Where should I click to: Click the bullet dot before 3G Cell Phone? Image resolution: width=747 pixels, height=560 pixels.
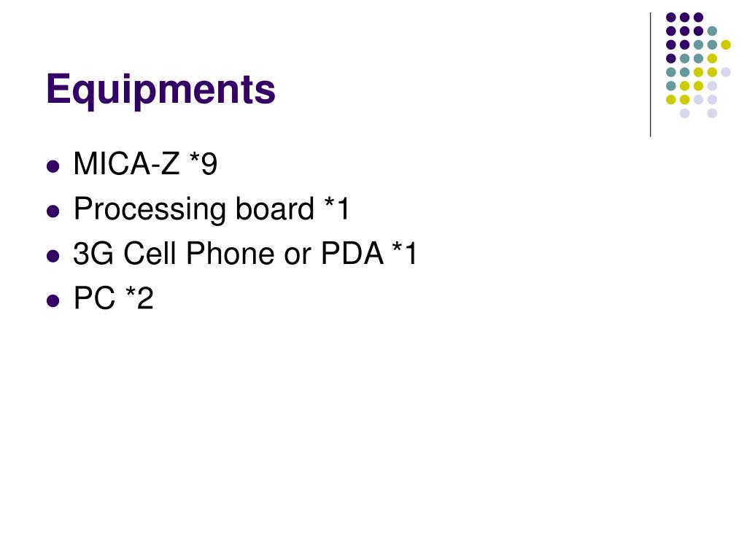[x=53, y=256]
